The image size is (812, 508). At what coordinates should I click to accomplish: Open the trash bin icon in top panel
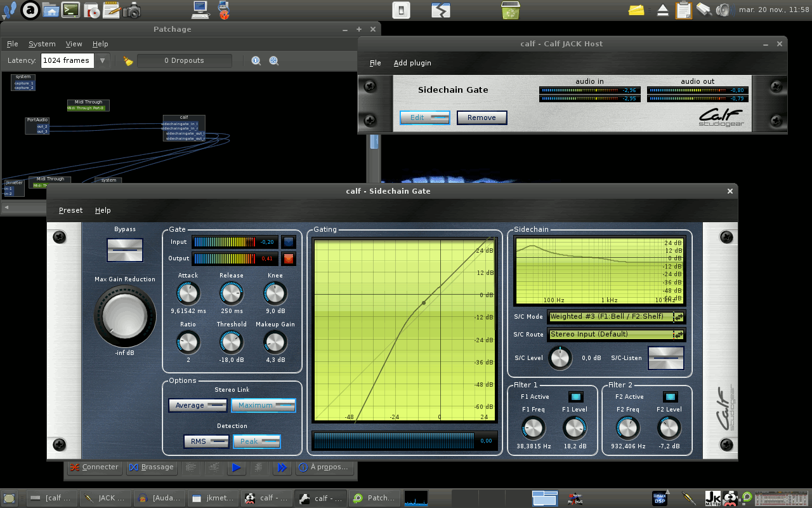click(x=510, y=10)
